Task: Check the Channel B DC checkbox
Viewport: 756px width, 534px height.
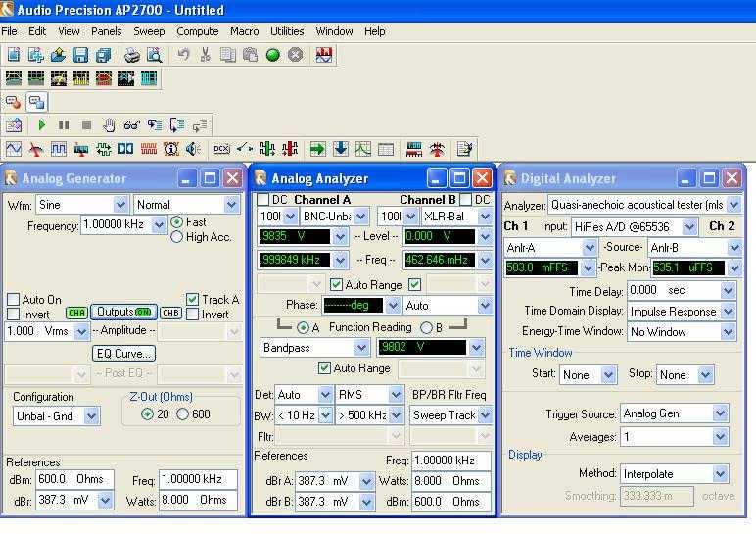Action: 466,199
